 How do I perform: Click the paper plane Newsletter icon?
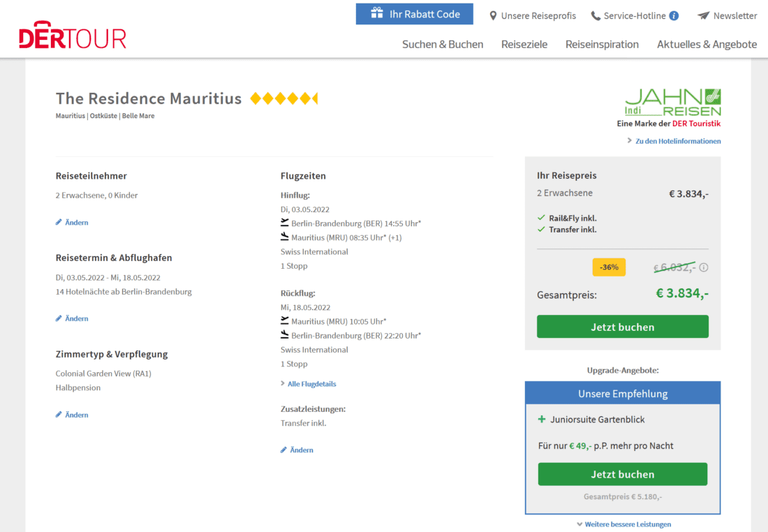(704, 15)
